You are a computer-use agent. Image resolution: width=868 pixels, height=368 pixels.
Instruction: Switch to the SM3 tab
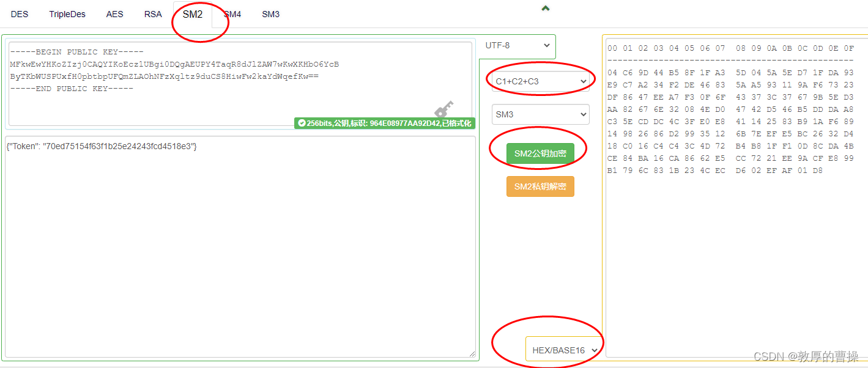click(x=270, y=13)
